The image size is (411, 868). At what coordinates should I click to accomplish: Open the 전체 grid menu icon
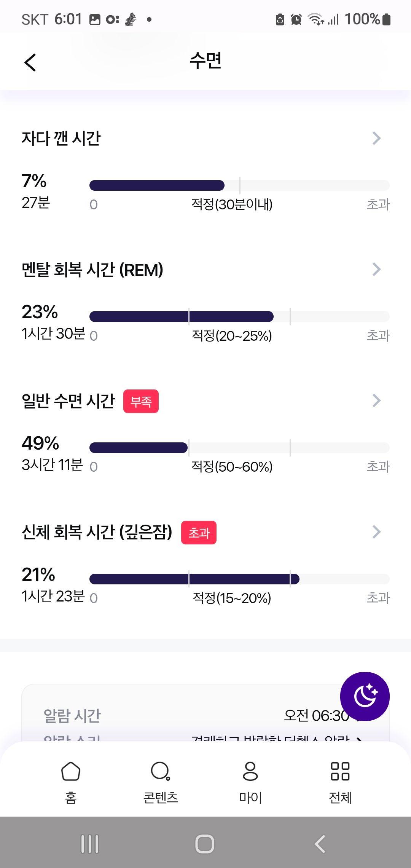click(340, 771)
